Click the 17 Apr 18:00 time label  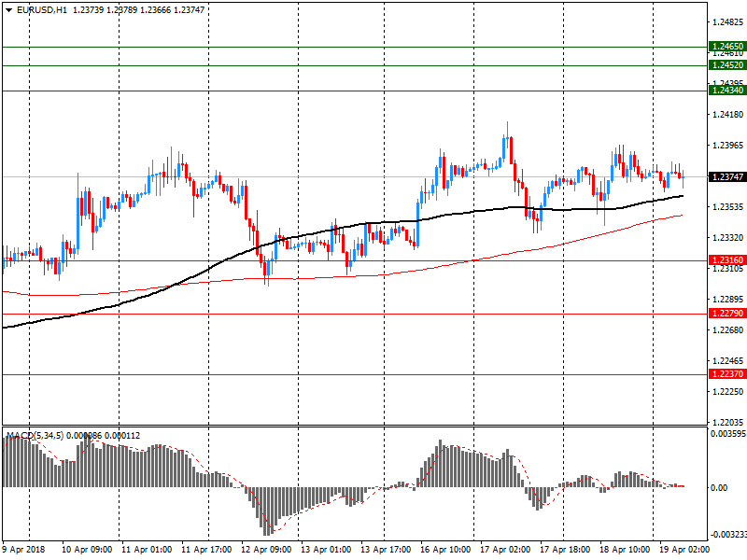pos(565,550)
